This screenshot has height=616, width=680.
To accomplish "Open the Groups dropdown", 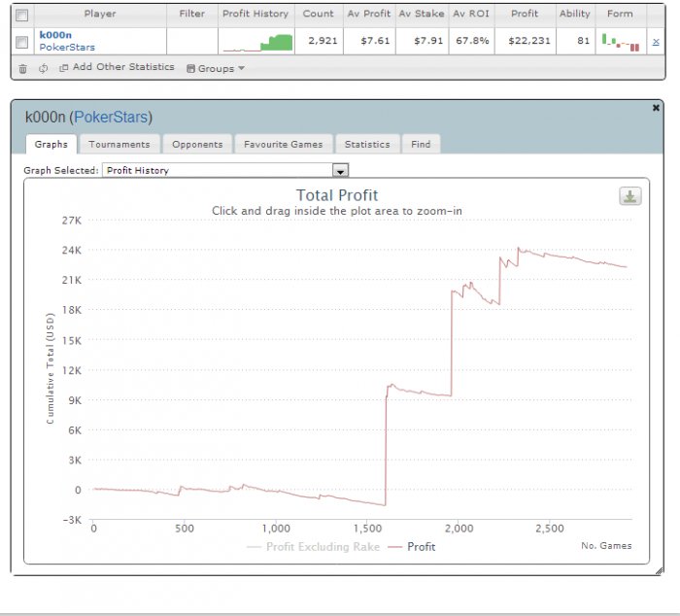I will [x=216, y=69].
